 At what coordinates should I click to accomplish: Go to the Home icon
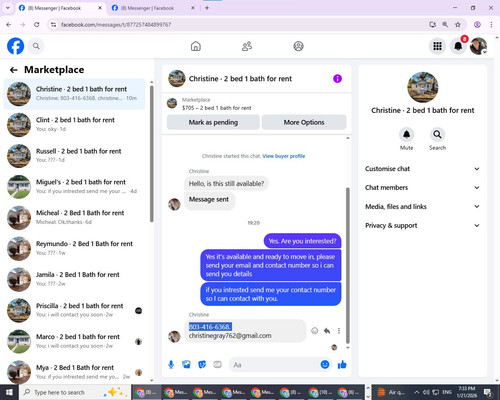tap(196, 46)
